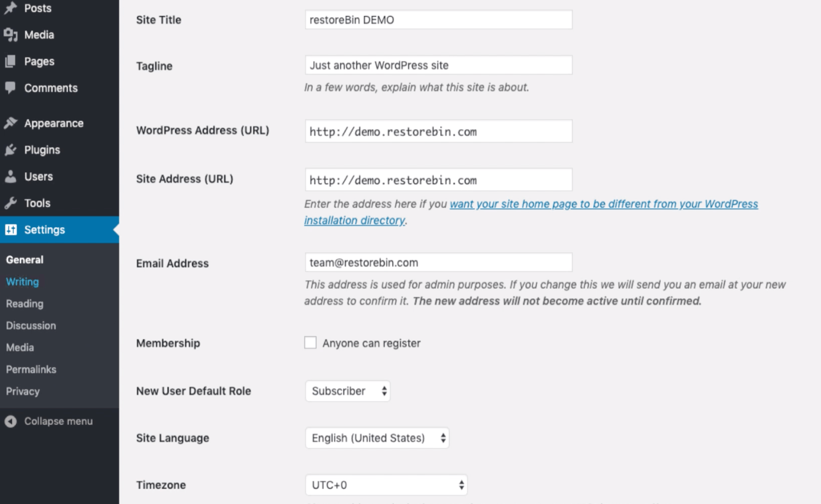
Task: Focus the WordPress Address URL field
Action: tap(438, 132)
